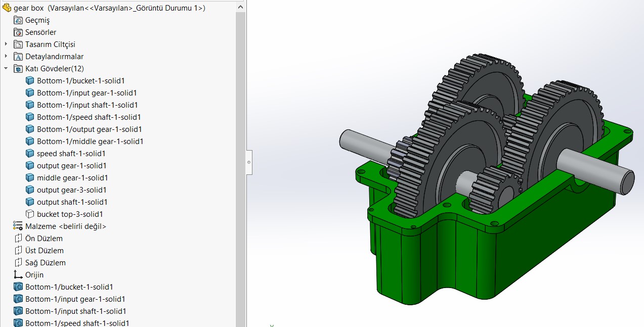Expand the Tasarım Ciltçisi node
The image size is (644, 327).
[x=6, y=44]
